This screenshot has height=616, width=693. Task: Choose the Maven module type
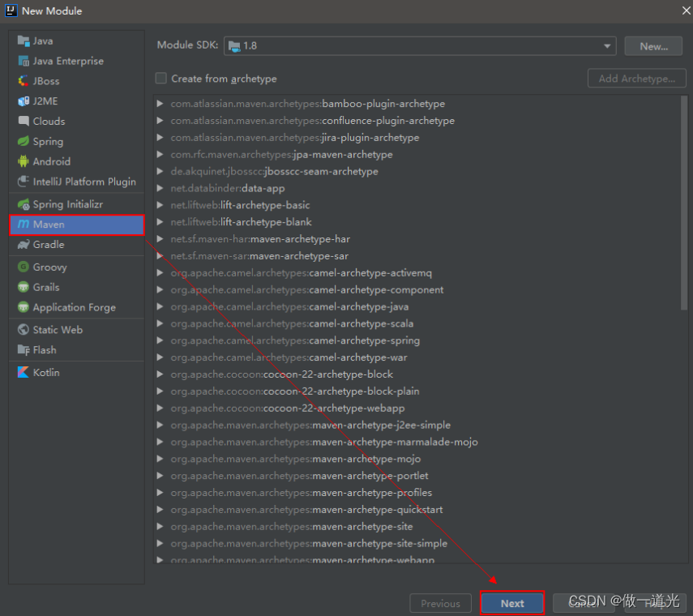(x=77, y=225)
